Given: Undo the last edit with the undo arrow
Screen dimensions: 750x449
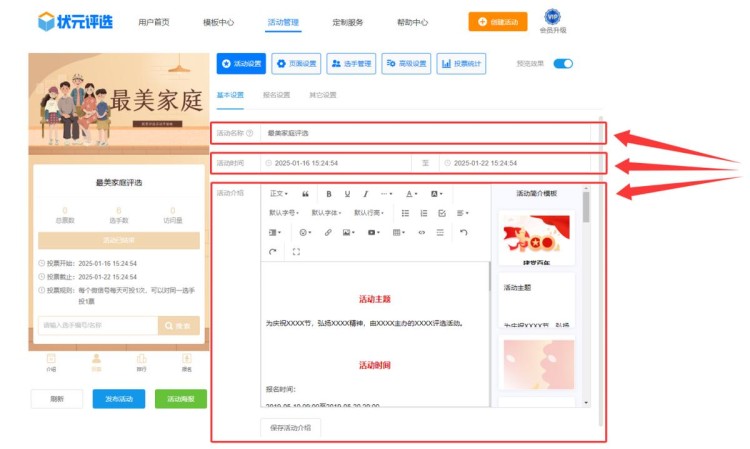Looking at the screenshot, I should 463,232.
